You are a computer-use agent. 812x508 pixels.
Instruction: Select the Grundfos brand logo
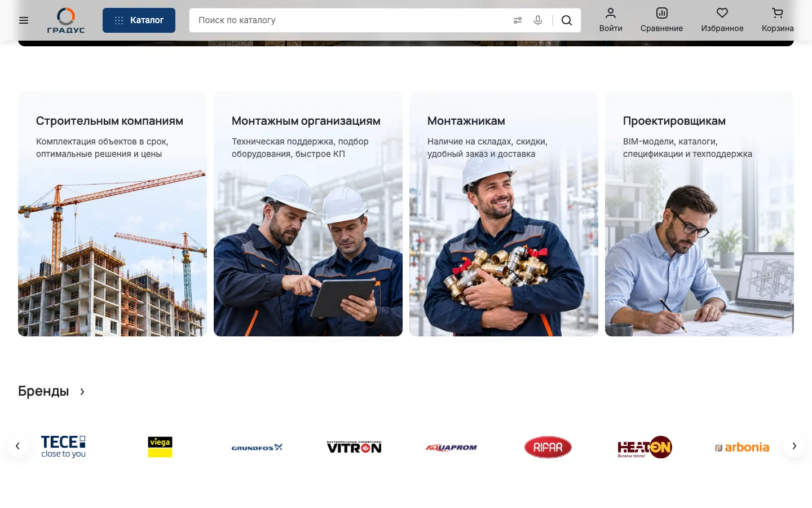point(257,448)
